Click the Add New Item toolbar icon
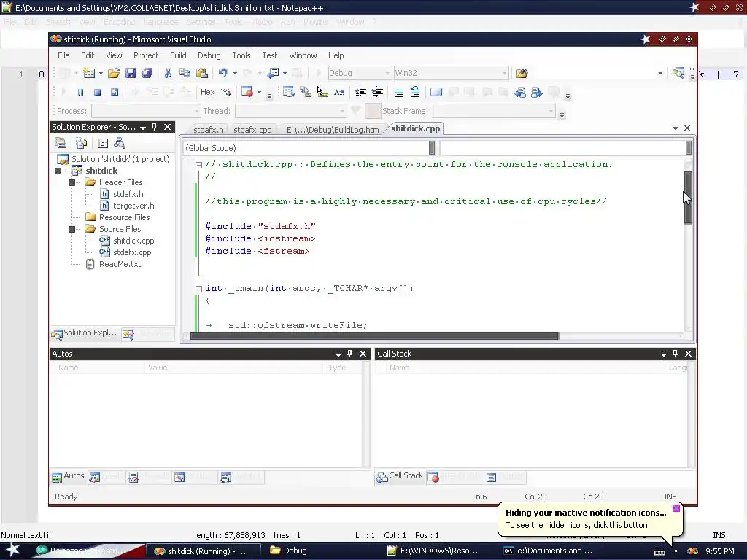 coord(89,73)
